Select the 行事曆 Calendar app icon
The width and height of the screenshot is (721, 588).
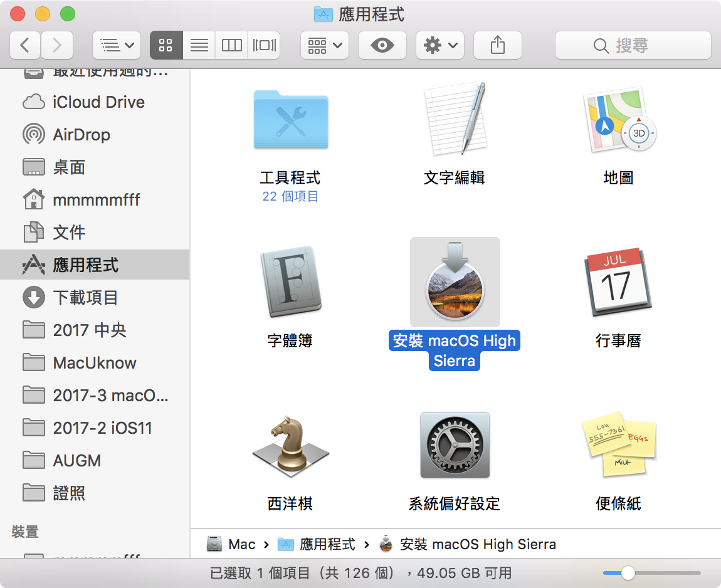click(618, 282)
